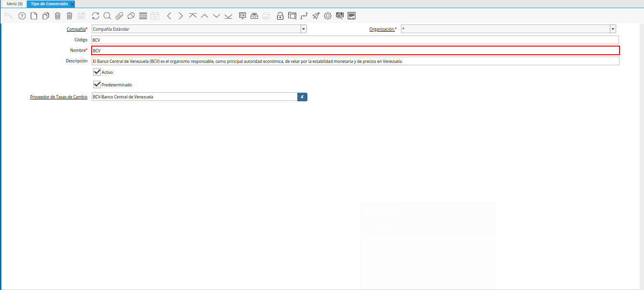Click the Organización label link
This screenshot has width=644, height=290.
382,29
